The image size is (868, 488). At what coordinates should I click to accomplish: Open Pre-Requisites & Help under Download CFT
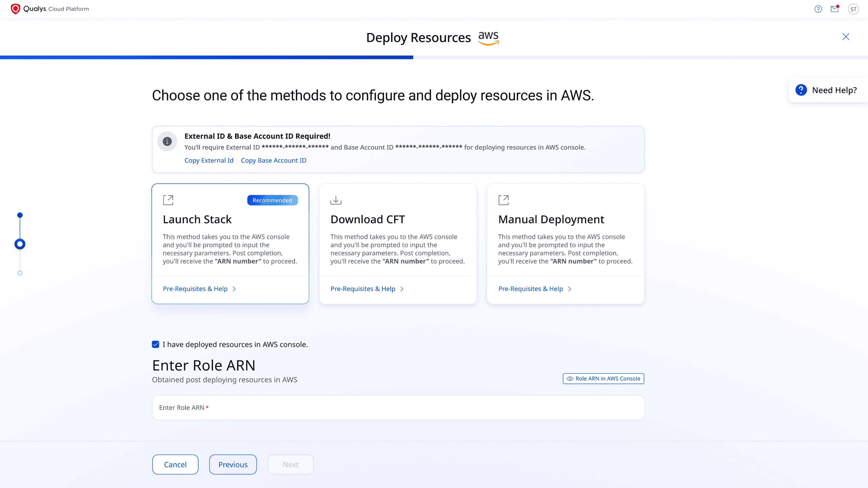tap(363, 289)
